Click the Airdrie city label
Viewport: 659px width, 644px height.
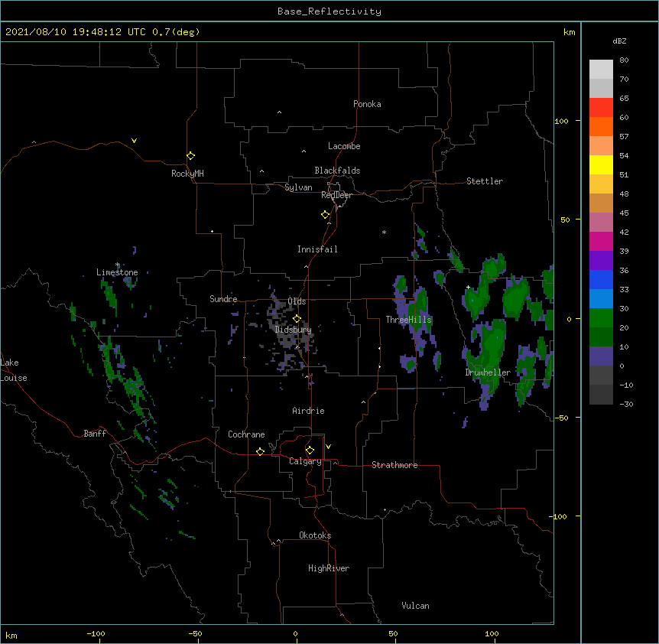tap(308, 411)
